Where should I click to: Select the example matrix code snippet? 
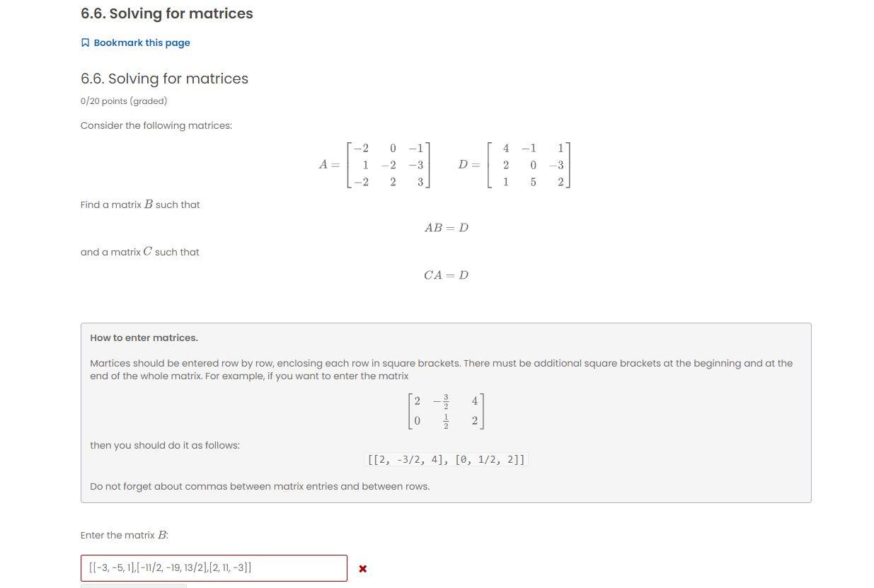pos(446,459)
